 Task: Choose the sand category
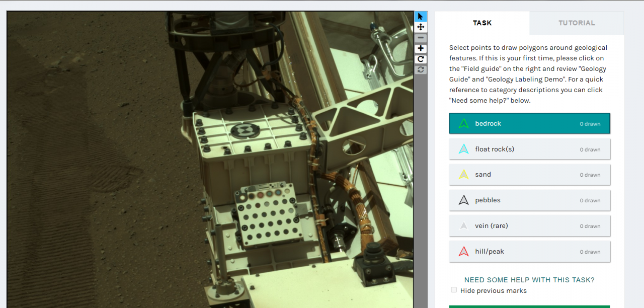click(x=529, y=175)
